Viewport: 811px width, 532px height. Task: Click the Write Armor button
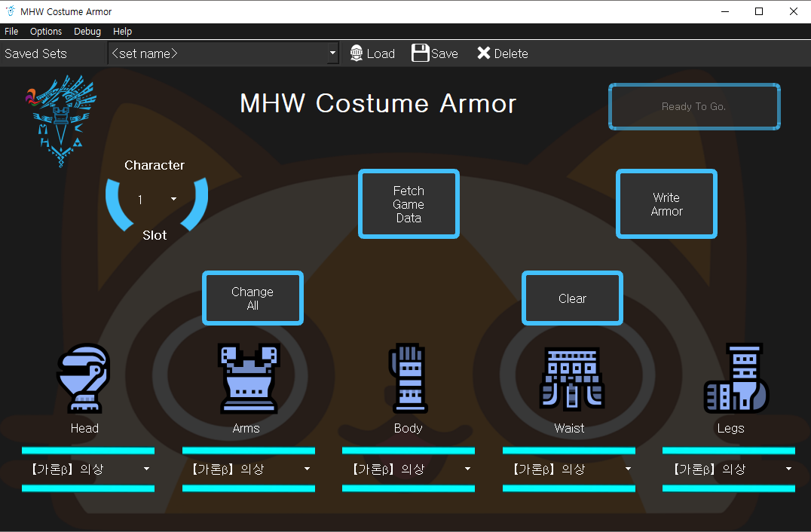[x=667, y=204]
